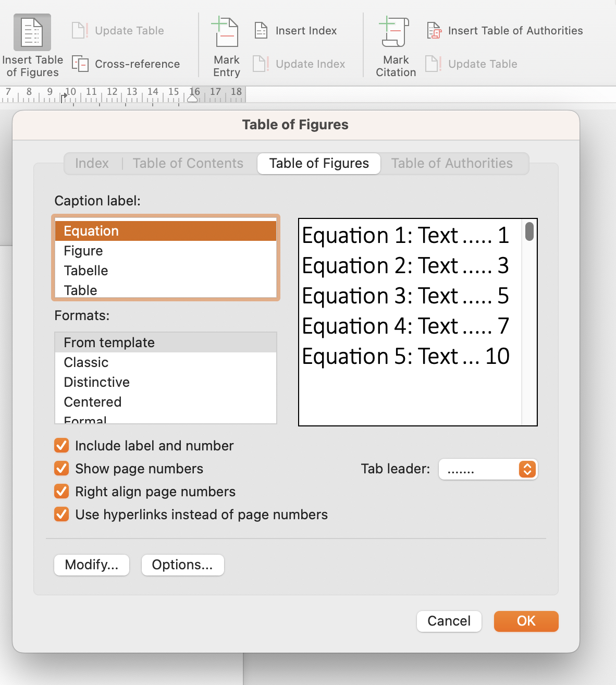The image size is (616, 685).
Task: Click the Insert Index icon
Action: coord(261,31)
